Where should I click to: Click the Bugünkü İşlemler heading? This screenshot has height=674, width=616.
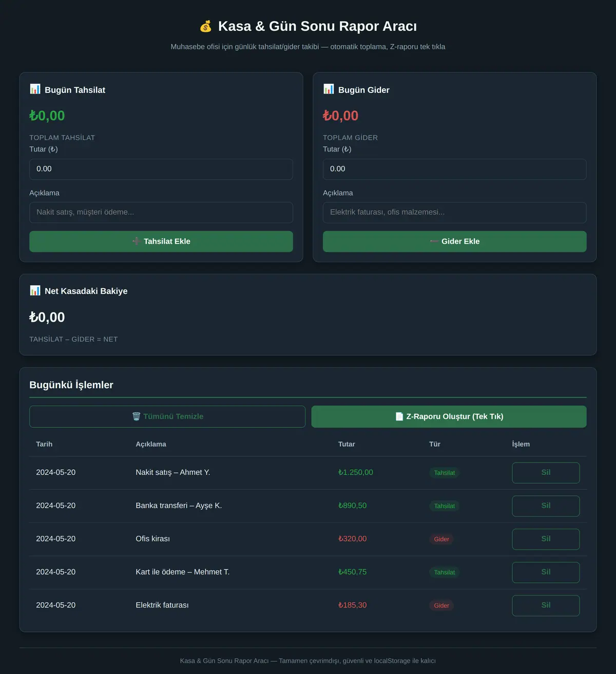71,385
